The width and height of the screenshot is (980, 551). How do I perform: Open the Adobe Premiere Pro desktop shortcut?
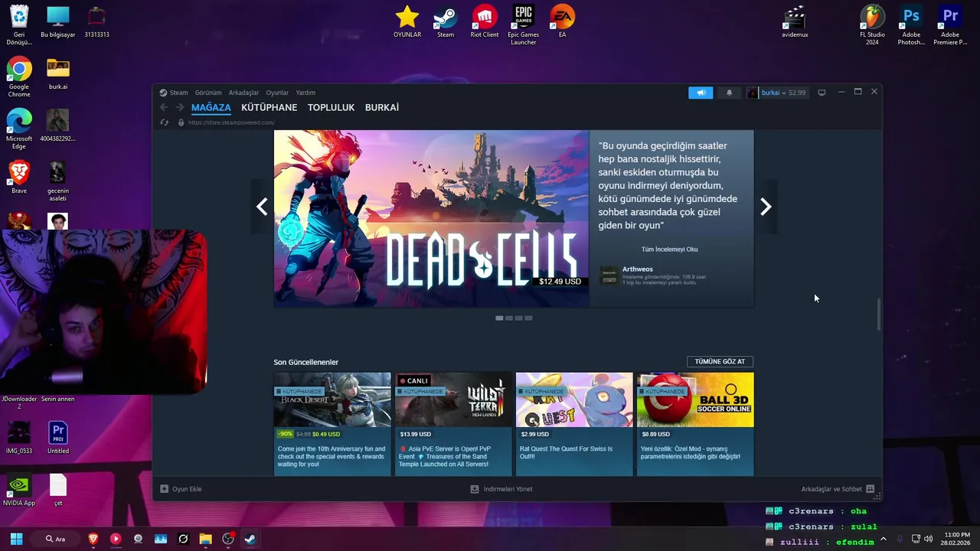tap(950, 24)
